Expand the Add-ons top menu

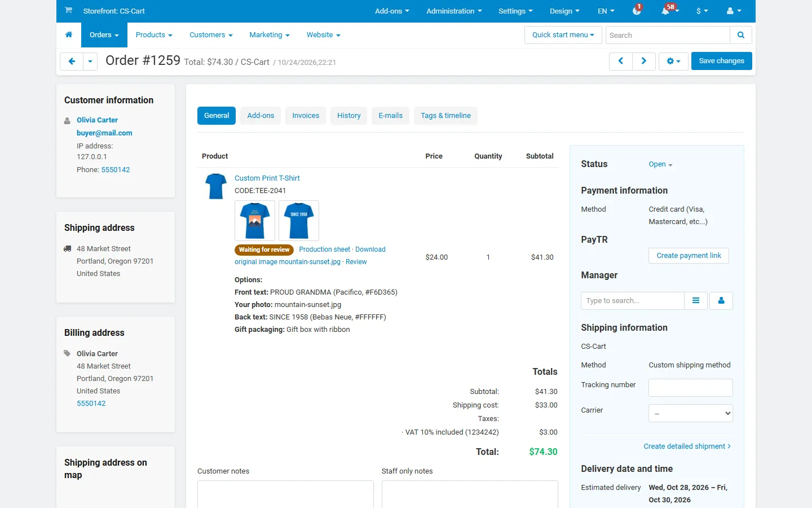click(392, 11)
